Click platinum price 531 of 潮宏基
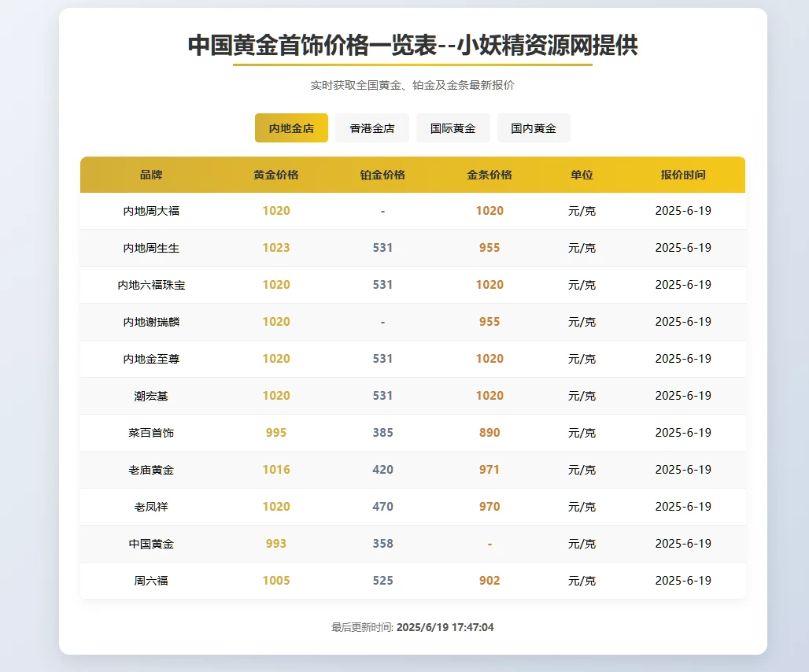This screenshot has height=672, width=809. [x=382, y=396]
